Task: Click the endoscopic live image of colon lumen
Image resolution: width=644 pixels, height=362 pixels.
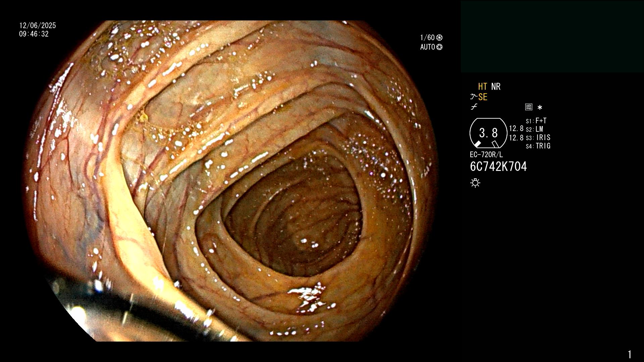Action: click(231, 181)
